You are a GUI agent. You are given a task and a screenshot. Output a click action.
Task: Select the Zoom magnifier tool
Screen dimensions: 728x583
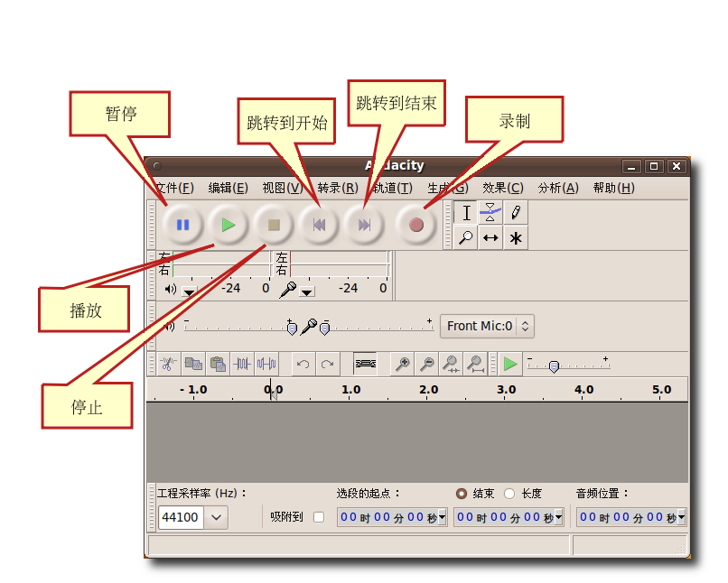(x=466, y=238)
